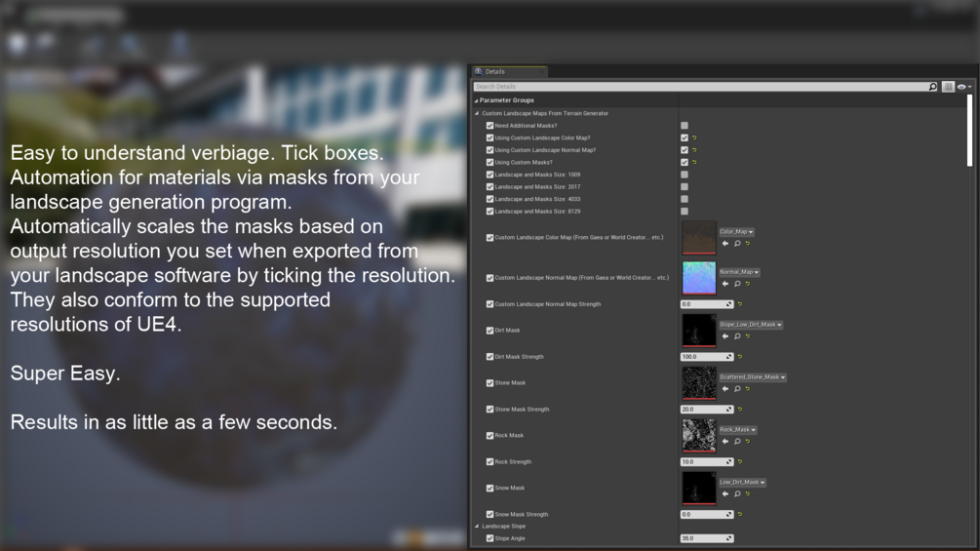Uncheck Using Custom Landscape Color Map value
This screenshot has width=980, height=551.
coord(685,138)
